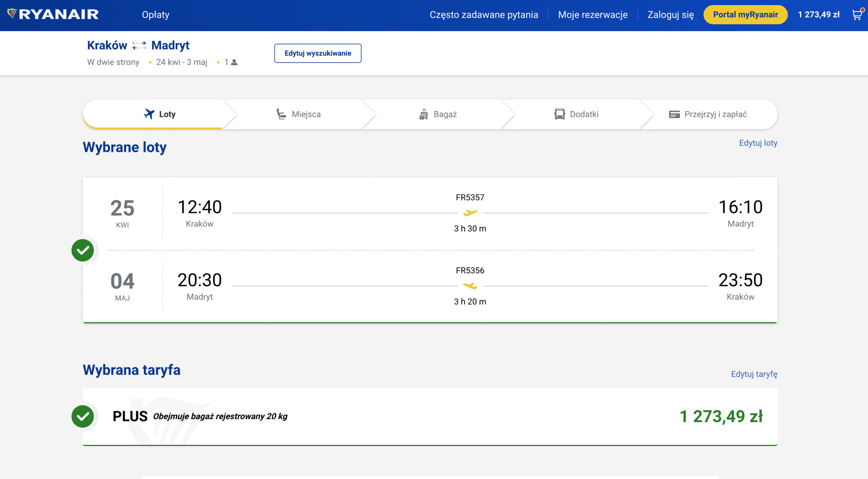Toggle green checkmark on selected flights
This screenshot has height=479, width=868.
pos(83,250)
